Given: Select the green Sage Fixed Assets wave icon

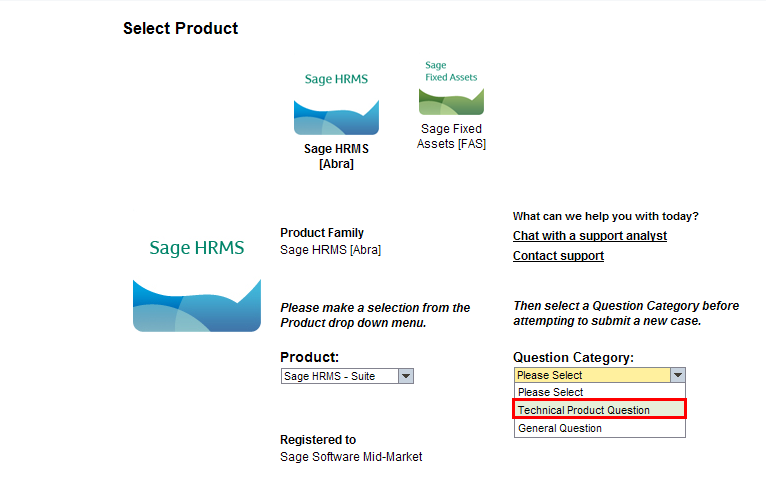Looking at the screenshot, I should coord(450,100).
